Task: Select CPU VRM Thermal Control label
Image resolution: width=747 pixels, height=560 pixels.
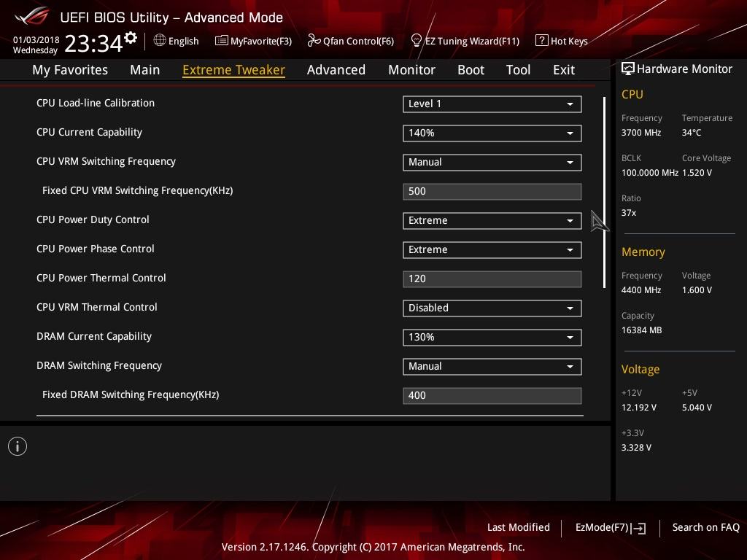Action: pos(97,307)
